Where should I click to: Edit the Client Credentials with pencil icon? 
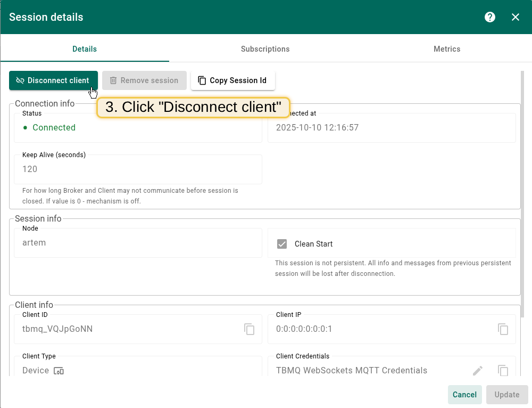pos(478,371)
